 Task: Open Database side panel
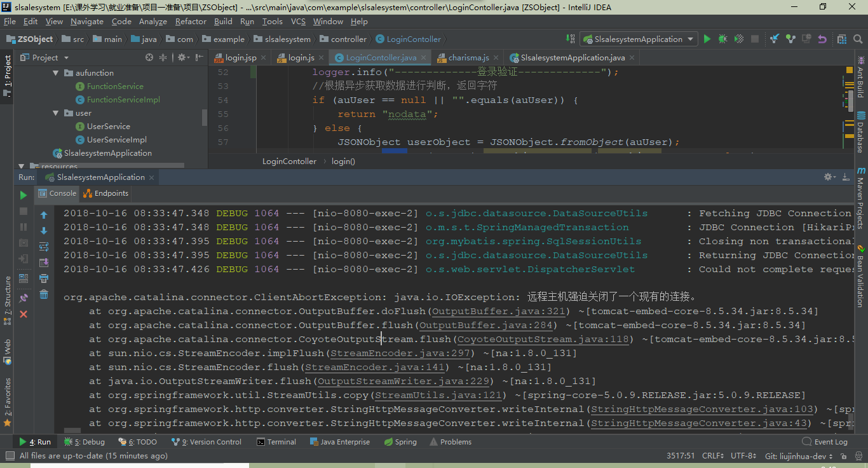click(x=861, y=132)
